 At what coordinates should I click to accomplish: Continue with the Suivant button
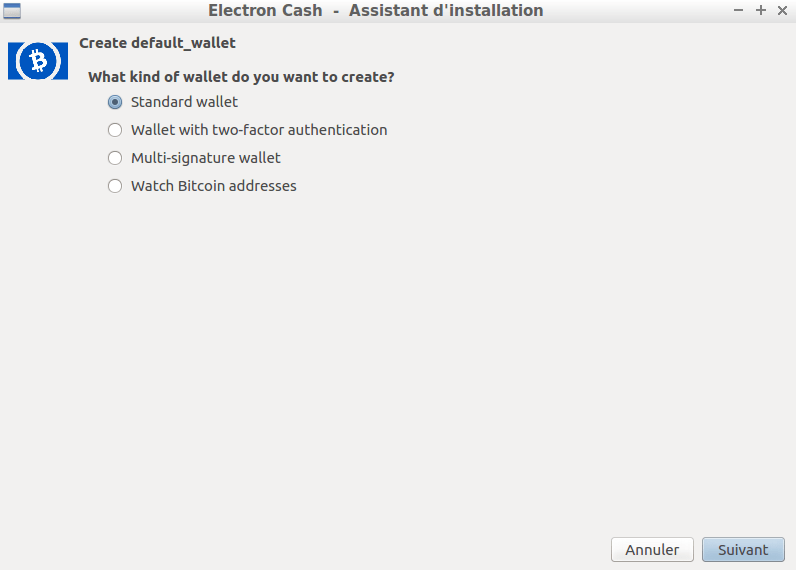click(x=743, y=550)
